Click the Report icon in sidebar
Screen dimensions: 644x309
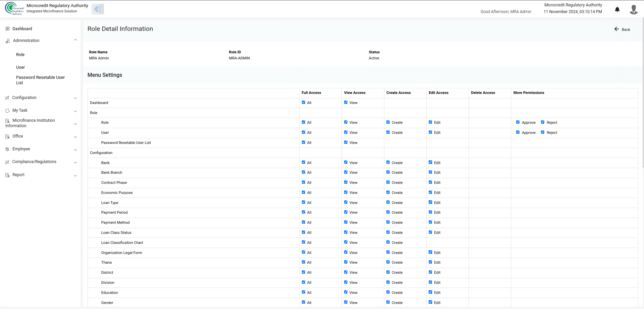point(7,175)
